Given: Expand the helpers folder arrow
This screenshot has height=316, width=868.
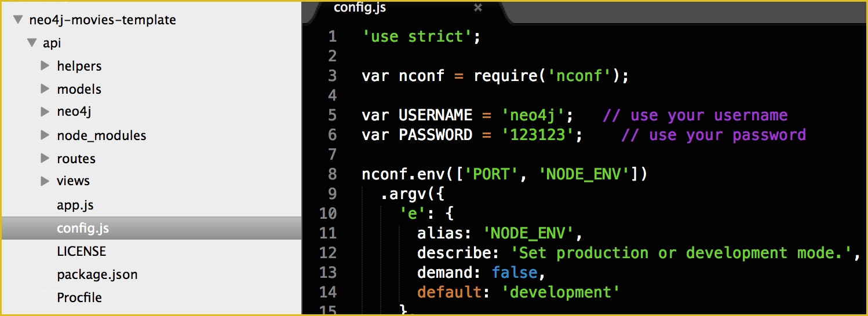Looking at the screenshot, I should pyautogui.click(x=45, y=65).
